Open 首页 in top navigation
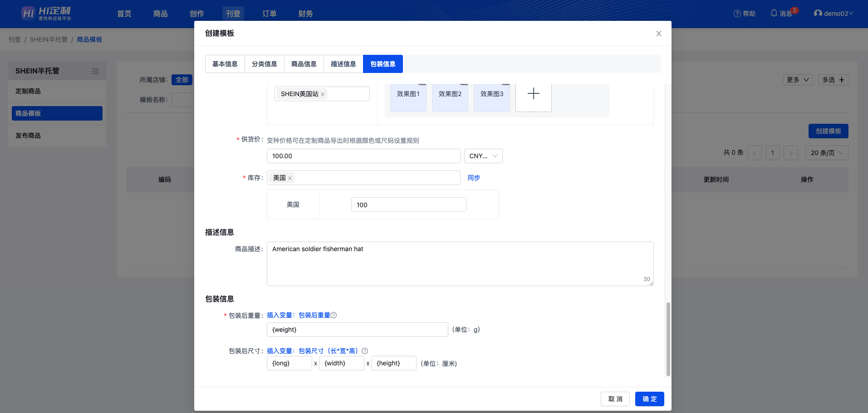This screenshot has width=868, height=413. coord(124,14)
